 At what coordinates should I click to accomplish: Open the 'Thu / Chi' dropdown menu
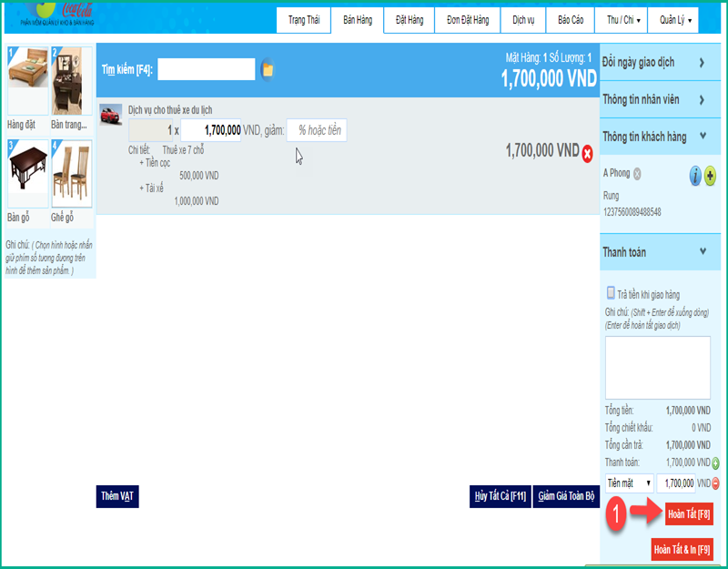point(624,19)
